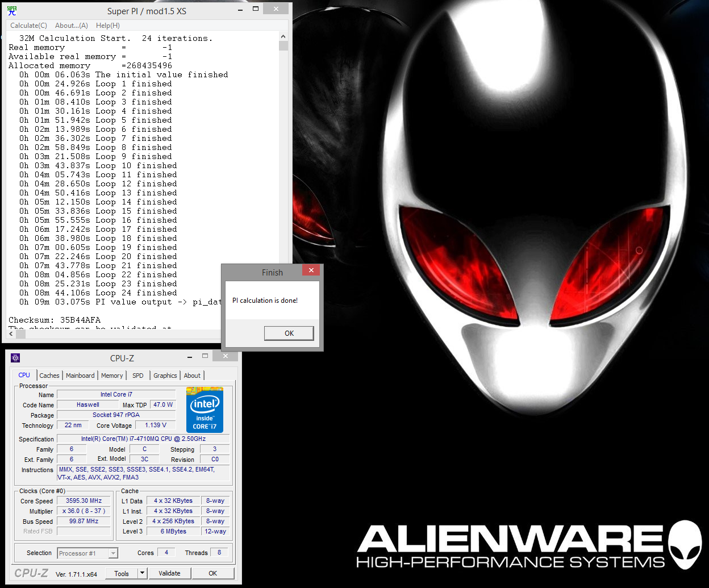Viewport: 709px width, 588px height.
Task: Open the Calculate(C) menu in Super PI
Action: coord(28,26)
